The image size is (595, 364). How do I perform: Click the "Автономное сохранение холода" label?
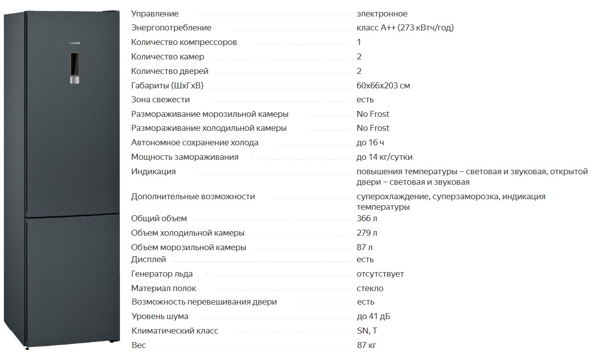(195, 143)
